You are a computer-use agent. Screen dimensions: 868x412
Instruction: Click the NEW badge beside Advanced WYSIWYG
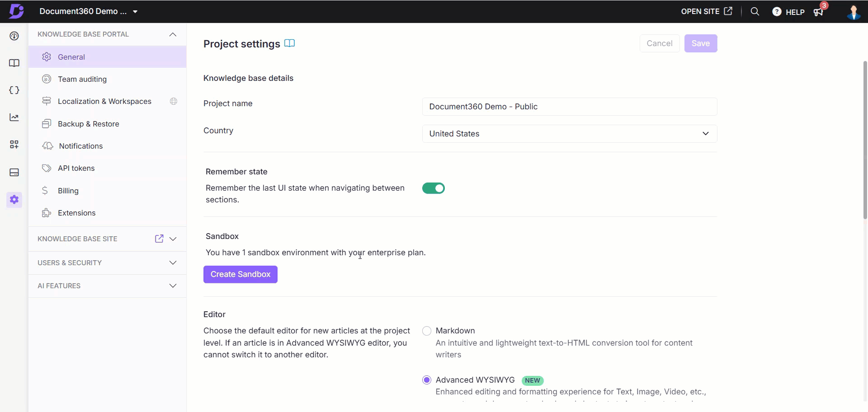[533, 380]
